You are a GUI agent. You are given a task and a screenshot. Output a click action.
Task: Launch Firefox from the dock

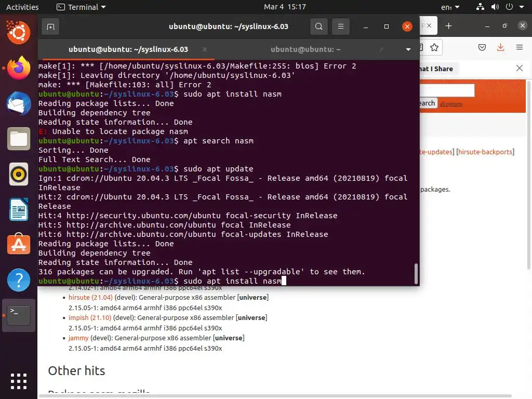(x=19, y=68)
